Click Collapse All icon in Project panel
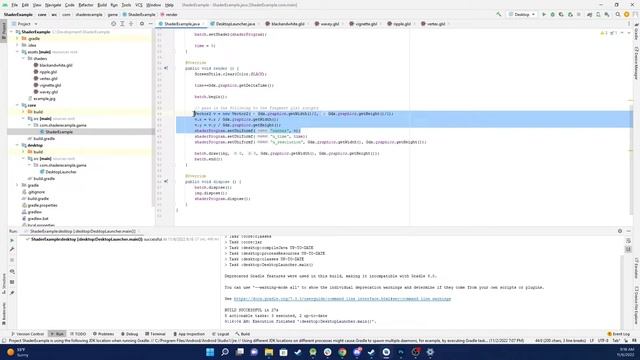Image resolution: width=640 pixels, height=360 pixels. tap(131, 24)
